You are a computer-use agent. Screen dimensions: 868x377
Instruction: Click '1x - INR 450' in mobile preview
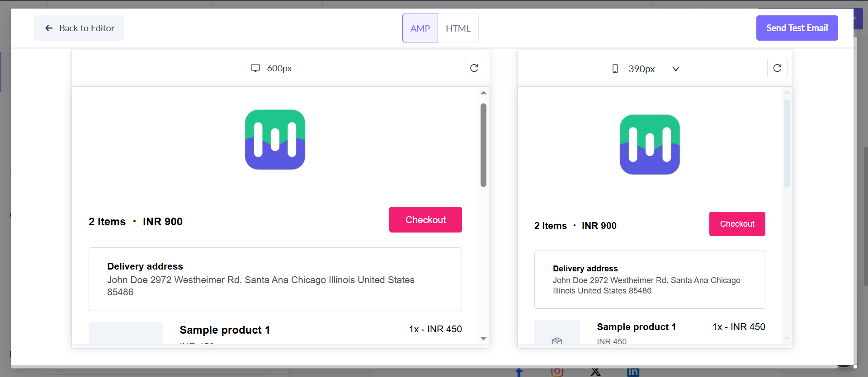point(739,327)
